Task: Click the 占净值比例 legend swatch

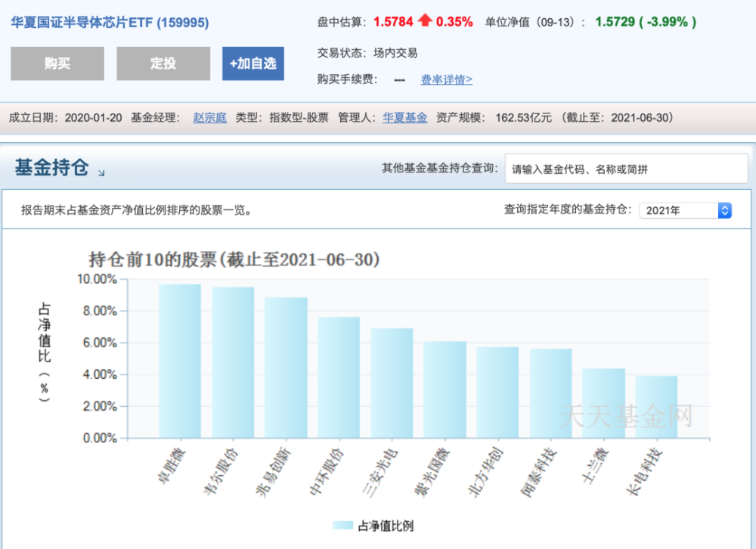Action: tap(342, 526)
